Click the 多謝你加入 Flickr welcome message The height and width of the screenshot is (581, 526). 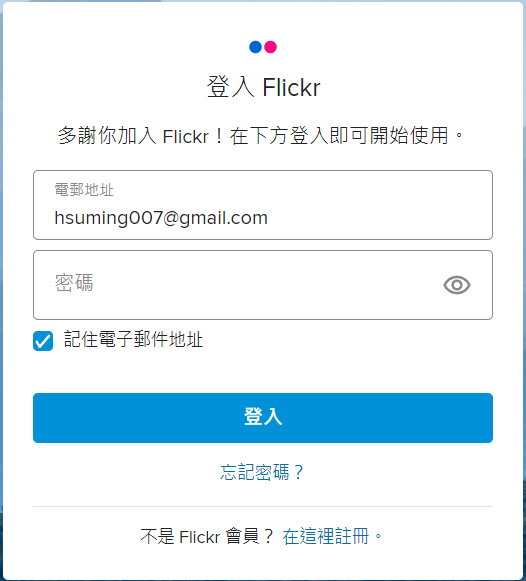[261, 136]
